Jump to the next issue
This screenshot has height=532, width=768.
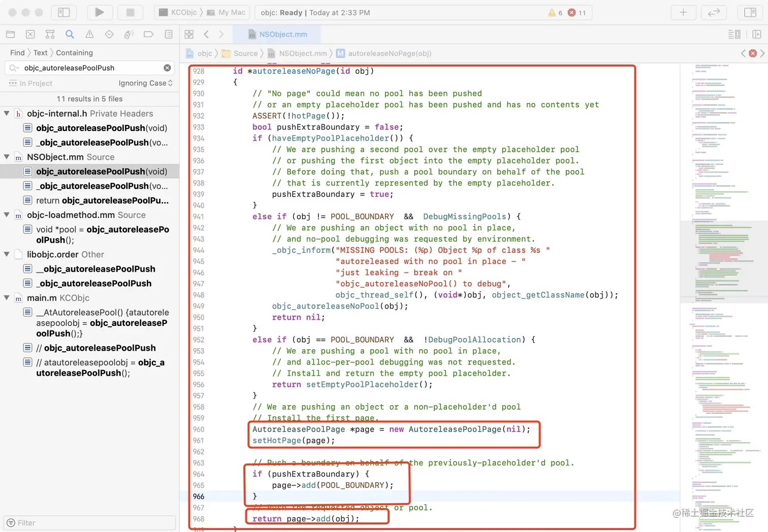pos(762,53)
